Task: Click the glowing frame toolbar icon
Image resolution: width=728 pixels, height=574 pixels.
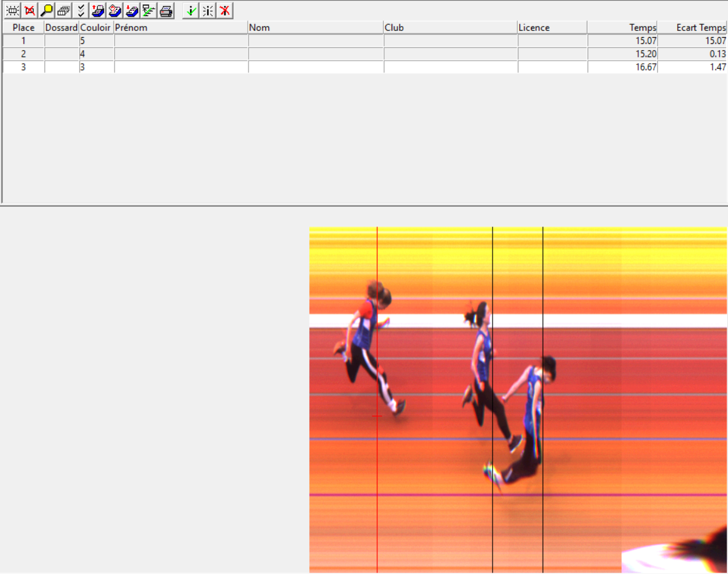Action: click(x=12, y=10)
